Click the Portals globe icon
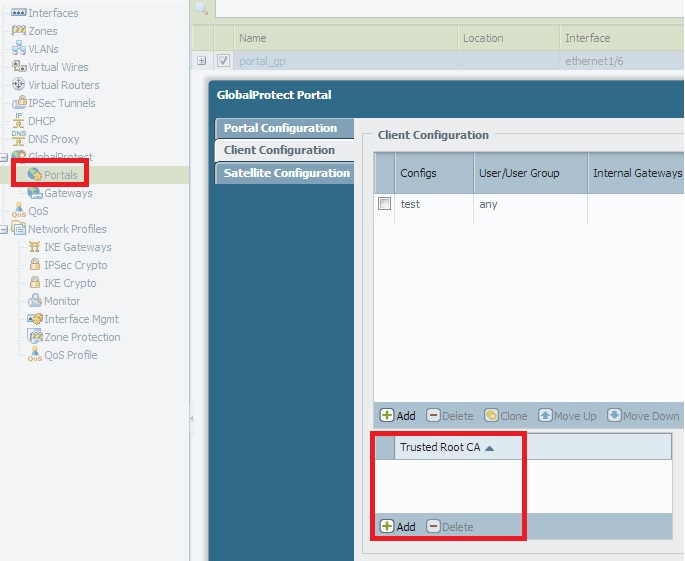 point(34,174)
